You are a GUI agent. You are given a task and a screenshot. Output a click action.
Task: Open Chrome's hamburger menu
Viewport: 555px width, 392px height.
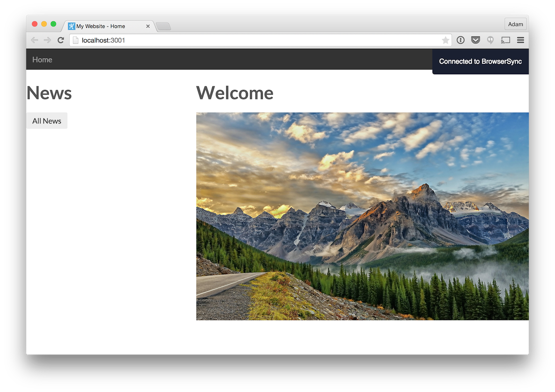pos(520,40)
